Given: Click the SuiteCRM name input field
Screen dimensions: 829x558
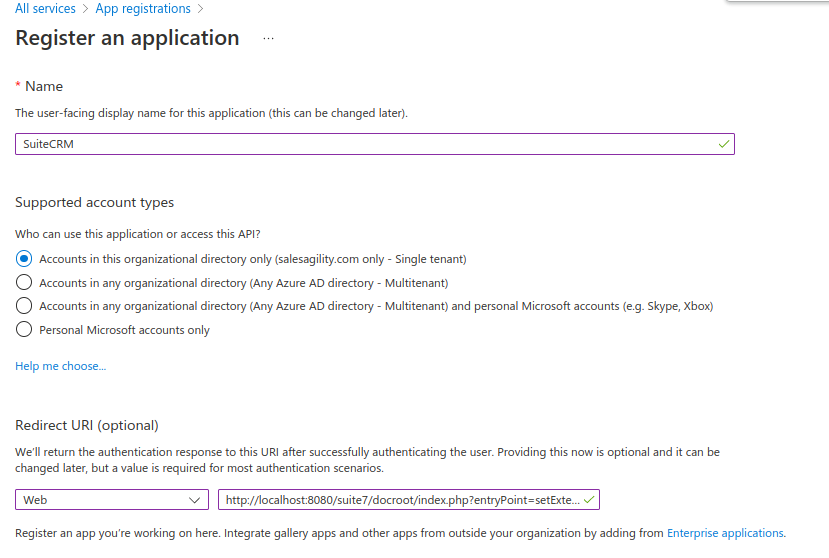Looking at the screenshot, I should click(375, 144).
